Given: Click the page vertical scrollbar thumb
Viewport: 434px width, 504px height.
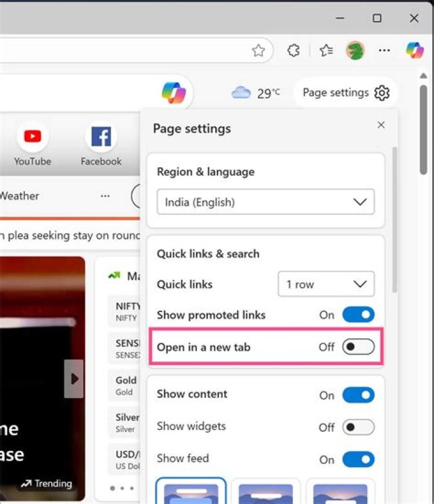Looking at the screenshot, I should pos(423,129).
